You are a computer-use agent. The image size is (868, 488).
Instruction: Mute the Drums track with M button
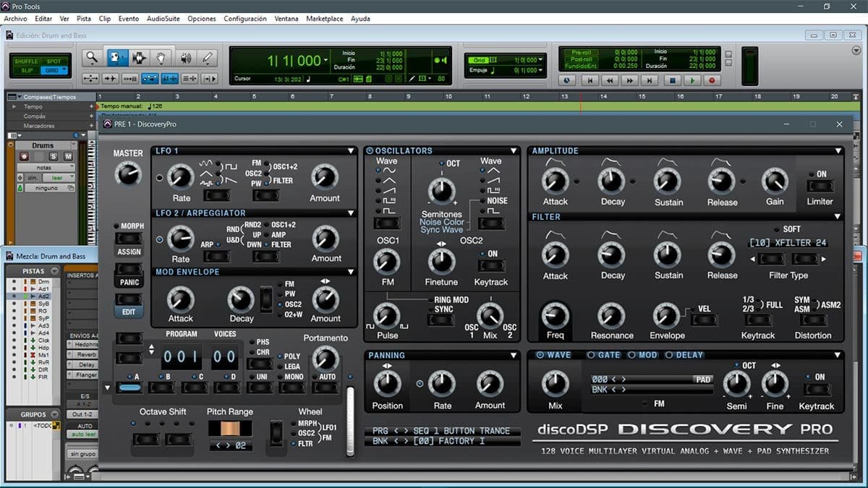point(68,156)
